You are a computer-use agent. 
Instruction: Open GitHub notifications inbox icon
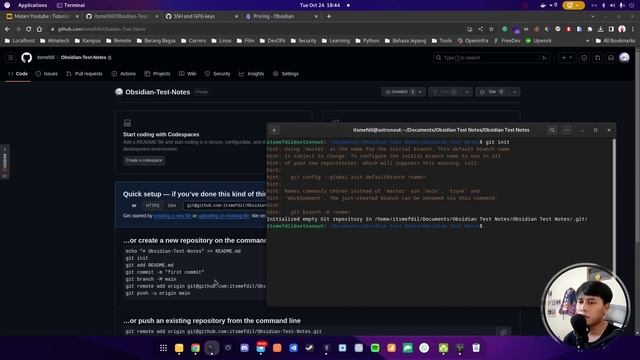point(611,58)
